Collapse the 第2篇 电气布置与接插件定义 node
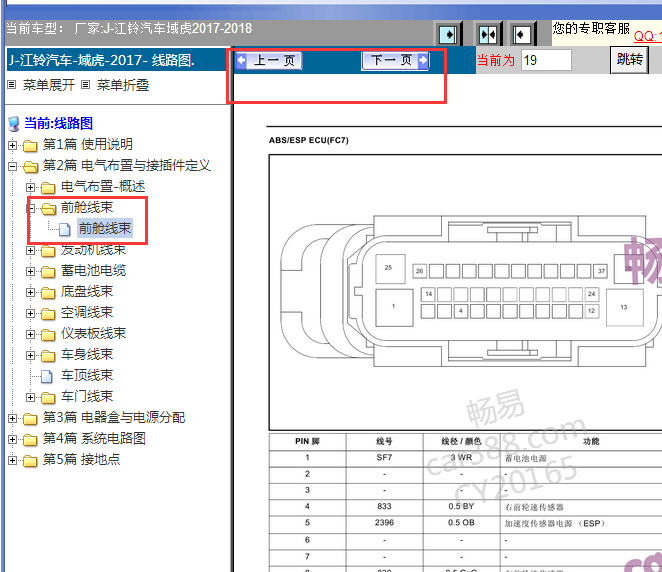662x572 pixels. [x=12, y=166]
